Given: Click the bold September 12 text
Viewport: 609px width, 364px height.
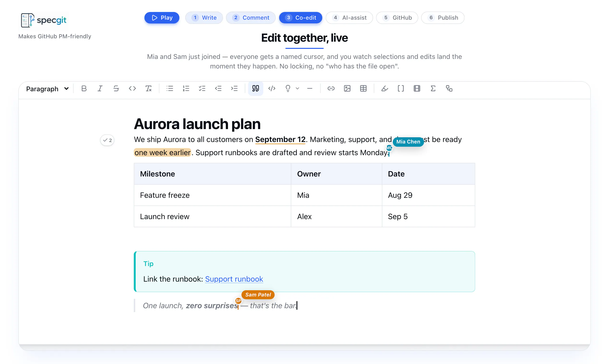Looking at the screenshot, I should click(280, 139).
